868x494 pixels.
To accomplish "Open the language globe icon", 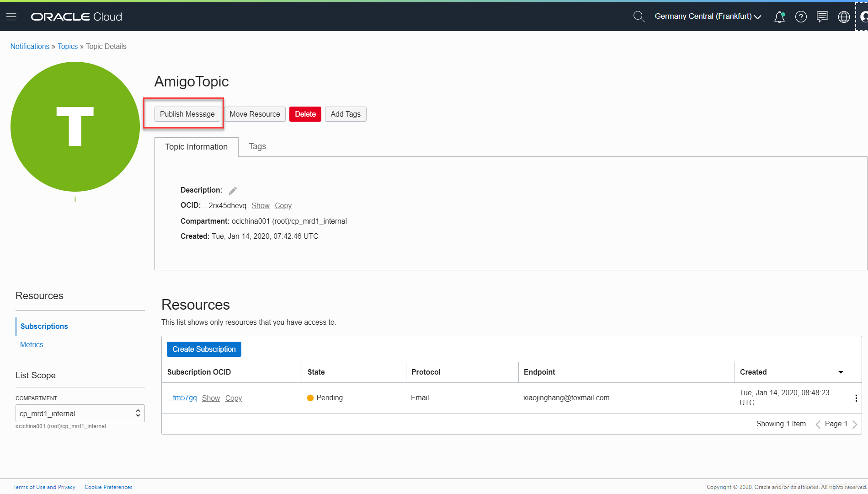I will point(844,17).
